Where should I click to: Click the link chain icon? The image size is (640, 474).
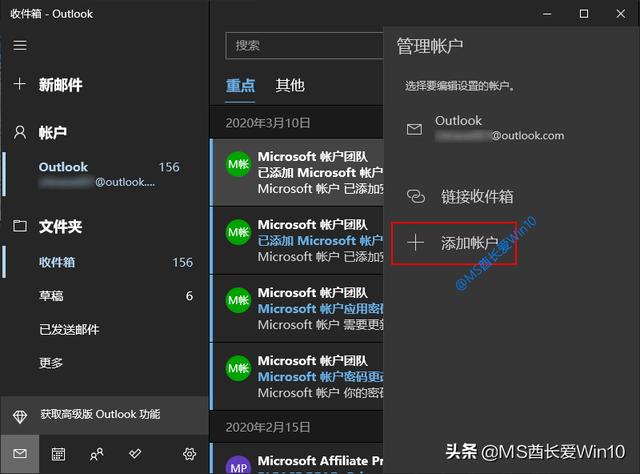point(416,196)
